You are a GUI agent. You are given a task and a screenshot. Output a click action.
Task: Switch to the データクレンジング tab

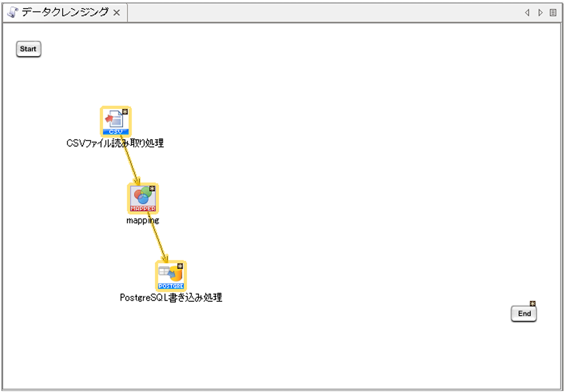[x=65, y=12]
